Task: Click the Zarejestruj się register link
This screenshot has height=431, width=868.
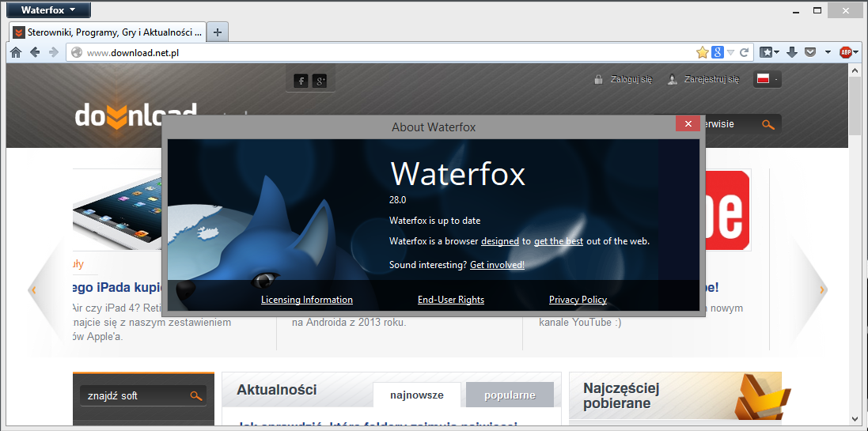Action: [x=711, y=79]
